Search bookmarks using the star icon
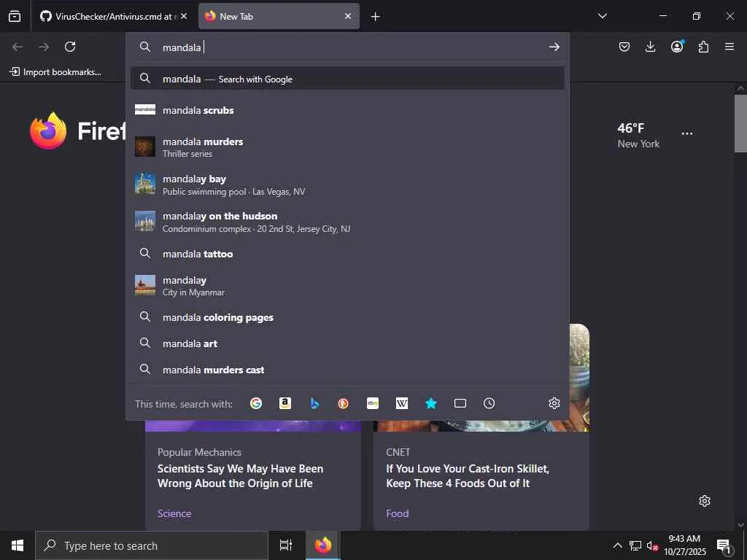The height and width of the screenshot is (560, 747). pyautogui.click(x=430, y=403)
